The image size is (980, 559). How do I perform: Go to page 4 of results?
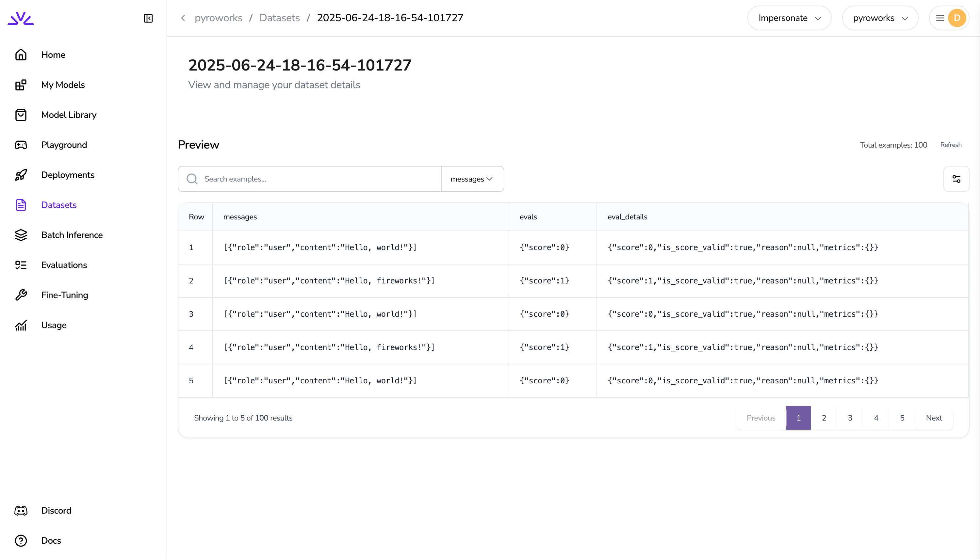click(876, 418)
